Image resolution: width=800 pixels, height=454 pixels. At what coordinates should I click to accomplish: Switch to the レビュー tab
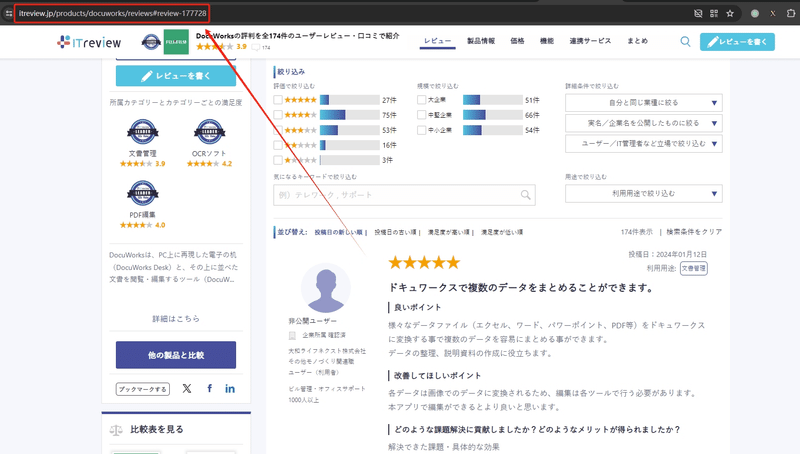point(437,41)
